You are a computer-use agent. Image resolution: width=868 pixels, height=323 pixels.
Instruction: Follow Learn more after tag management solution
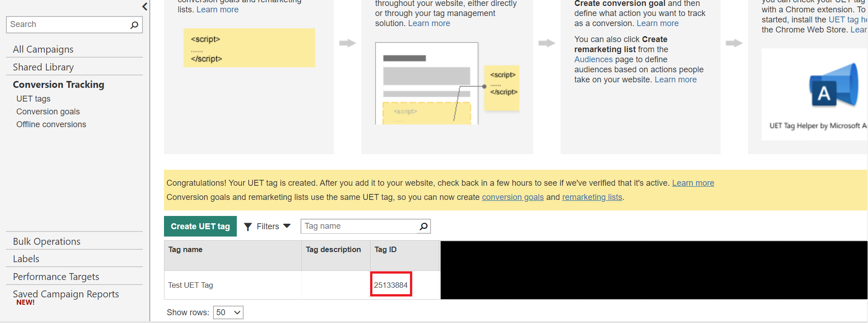[x=429, y=23]
